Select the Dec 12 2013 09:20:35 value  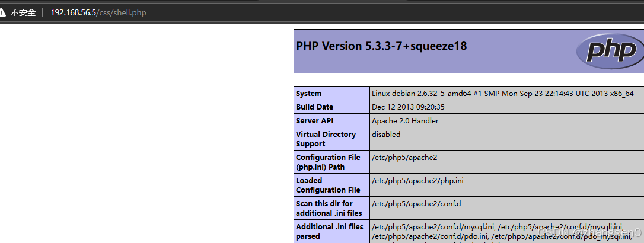coord(408,107)
